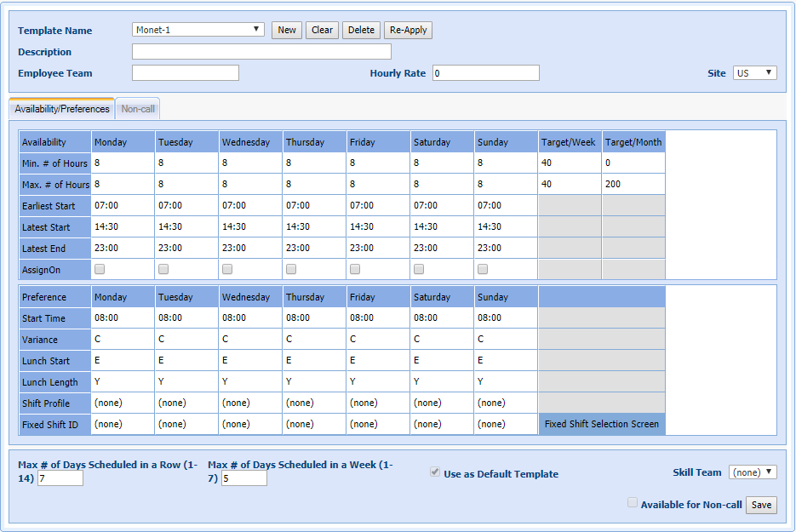This screenshot has width=796, height=532.
Task: Open the Template Name dropdown
Action: tap(198, 30)
